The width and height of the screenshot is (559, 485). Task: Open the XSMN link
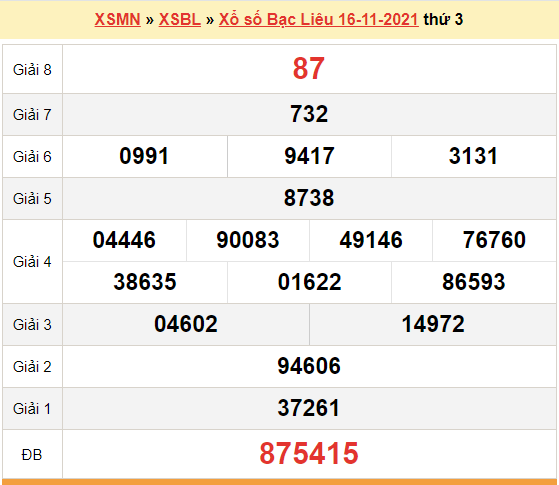click(x=118, y=19)
